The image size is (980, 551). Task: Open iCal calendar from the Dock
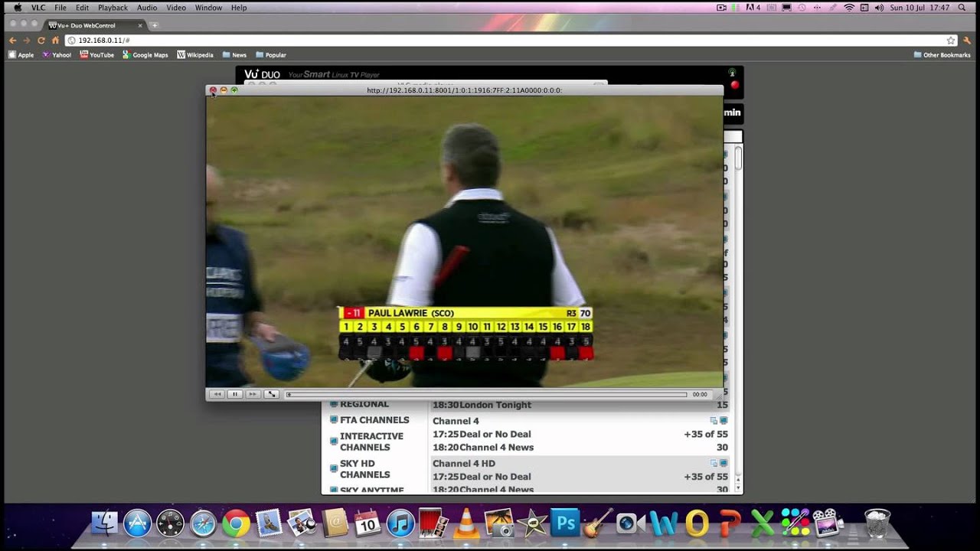[x=367, y=523]
